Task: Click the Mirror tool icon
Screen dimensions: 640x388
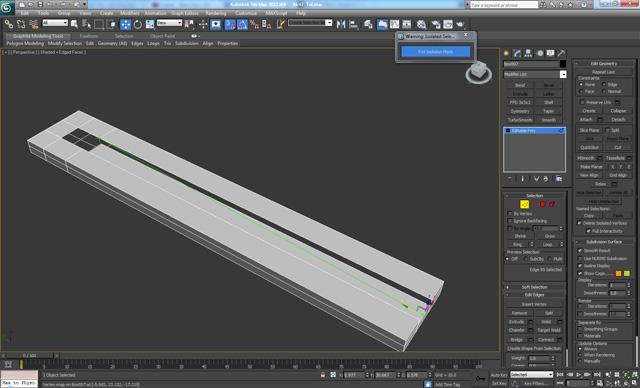Action: pos(341,24)
